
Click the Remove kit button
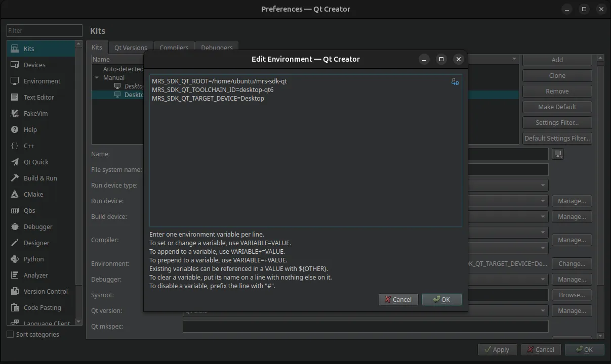[x=557, y=91]
